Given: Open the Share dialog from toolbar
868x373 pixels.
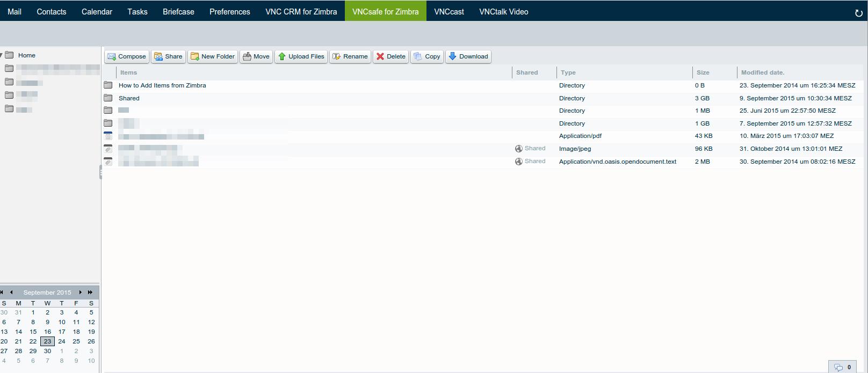Looking at the screenshot, I should click(x=168, y=56).
